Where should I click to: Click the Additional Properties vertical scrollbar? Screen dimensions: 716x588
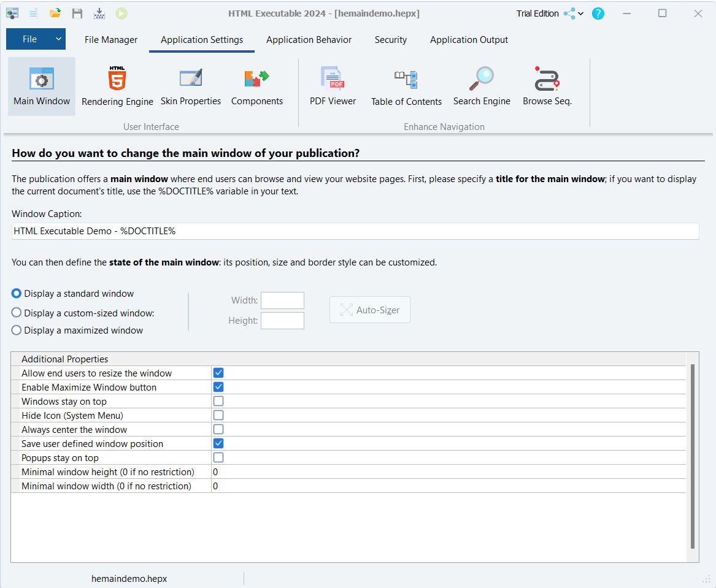point(692,454)
